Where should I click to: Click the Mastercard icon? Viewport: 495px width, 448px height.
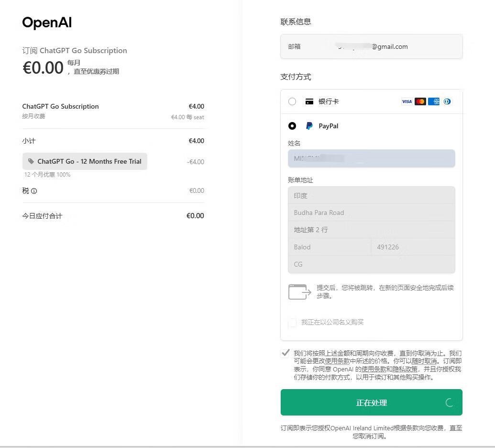(420, 101)
